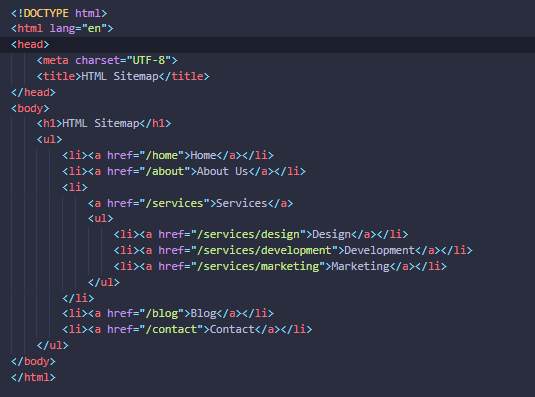This screenshot has width=535, height=397.
Task: Click the Design link line /services/design
Action: tap(261, 234)
